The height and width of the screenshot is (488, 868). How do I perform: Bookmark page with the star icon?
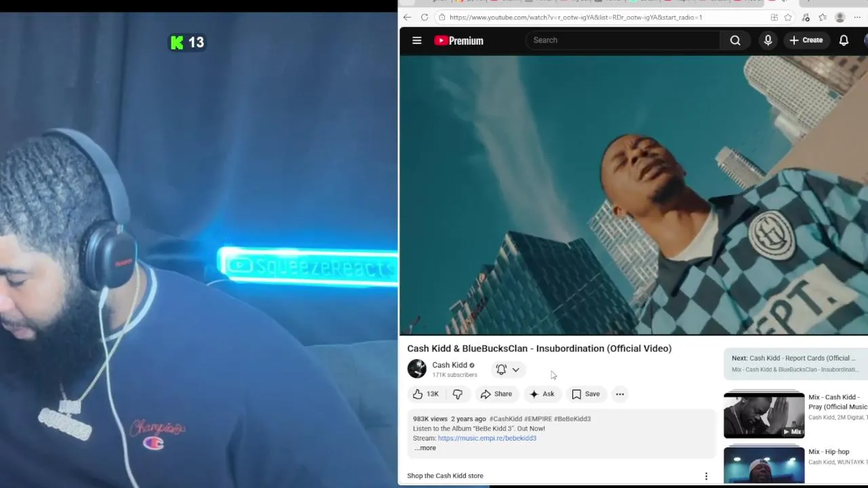pyautogui.click(x=788, y=18)
